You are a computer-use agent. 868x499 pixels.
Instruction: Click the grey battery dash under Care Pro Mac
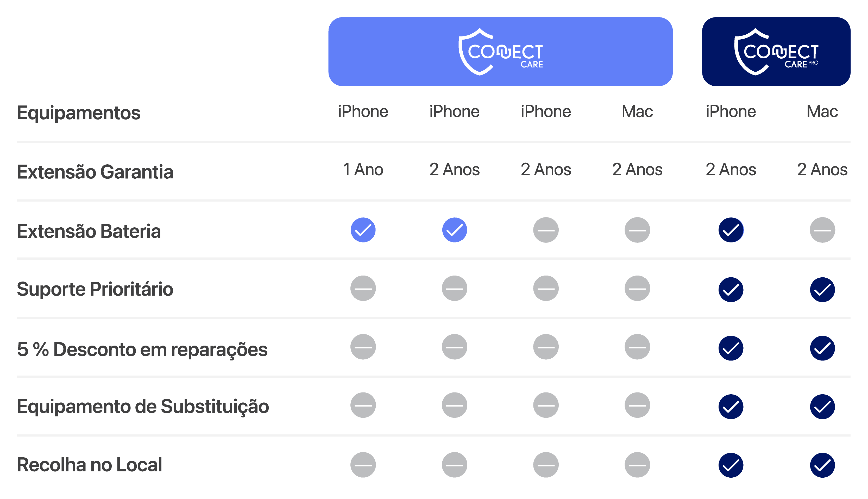(x=822, y=230)
